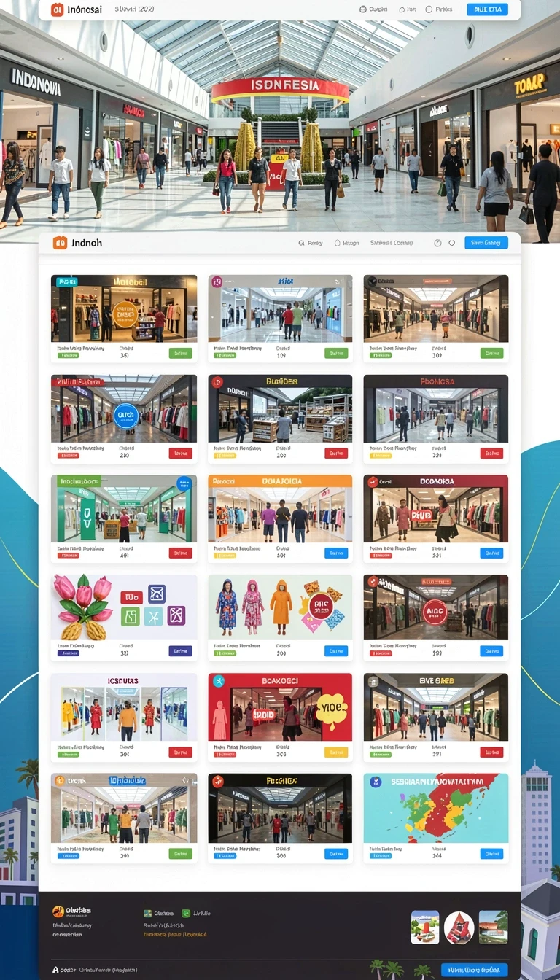Click the blue button on the map card

click(492, 853)
